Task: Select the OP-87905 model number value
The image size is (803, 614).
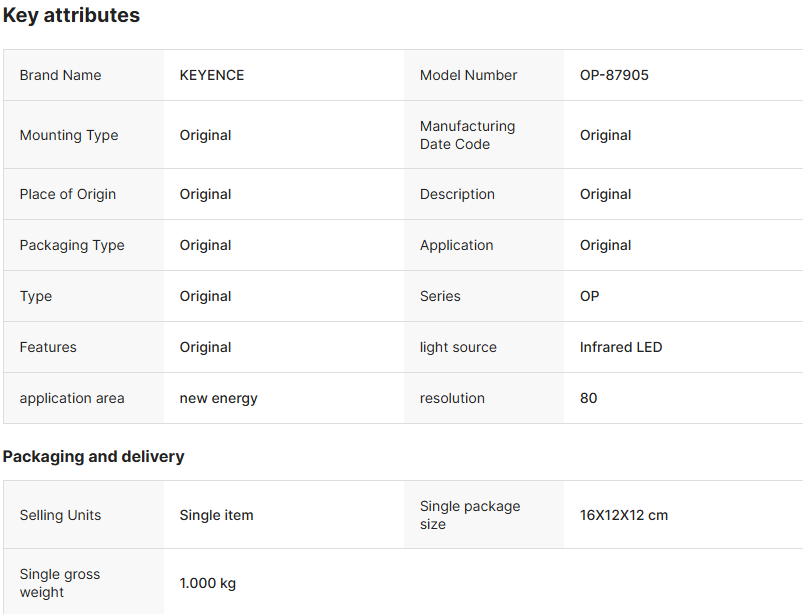Action: [x=614, y=75]
